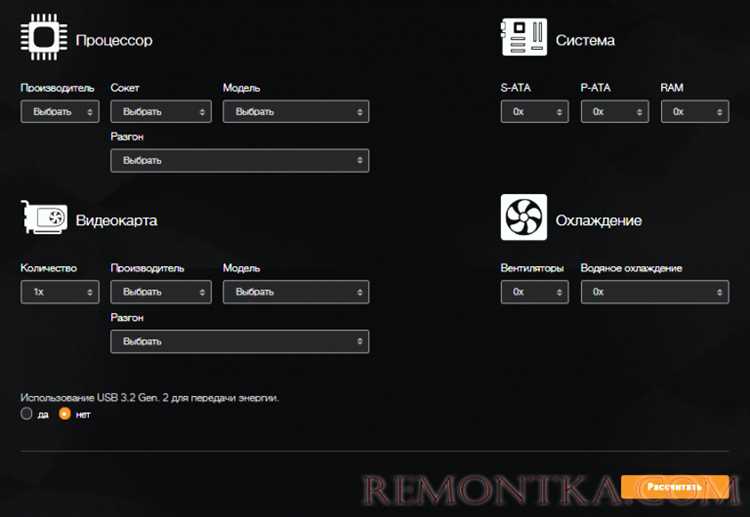Open the Вентиляторы count dropdown
This screenshot has width=750, height=517.
534,292
